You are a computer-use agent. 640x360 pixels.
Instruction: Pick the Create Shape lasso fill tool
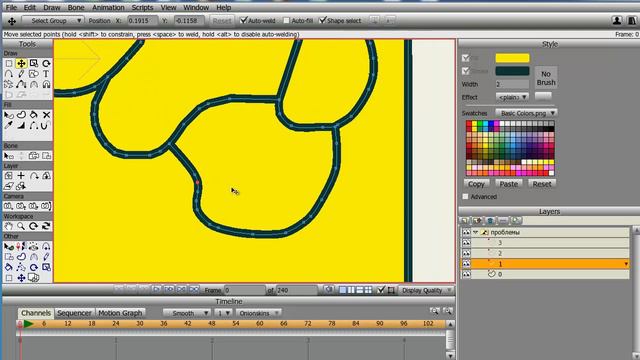point(21,115)
